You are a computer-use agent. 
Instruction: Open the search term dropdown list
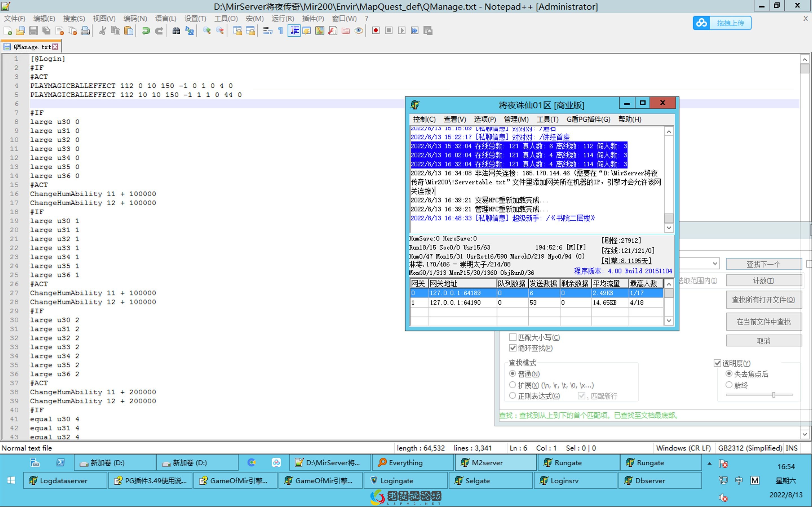pos(715,264)
